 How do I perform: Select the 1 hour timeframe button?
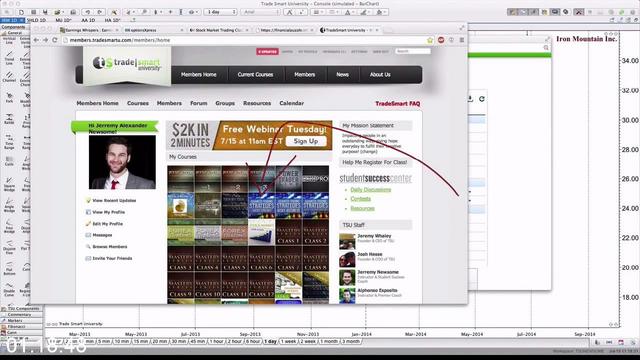pyautogui.click(x=217, y=341)
